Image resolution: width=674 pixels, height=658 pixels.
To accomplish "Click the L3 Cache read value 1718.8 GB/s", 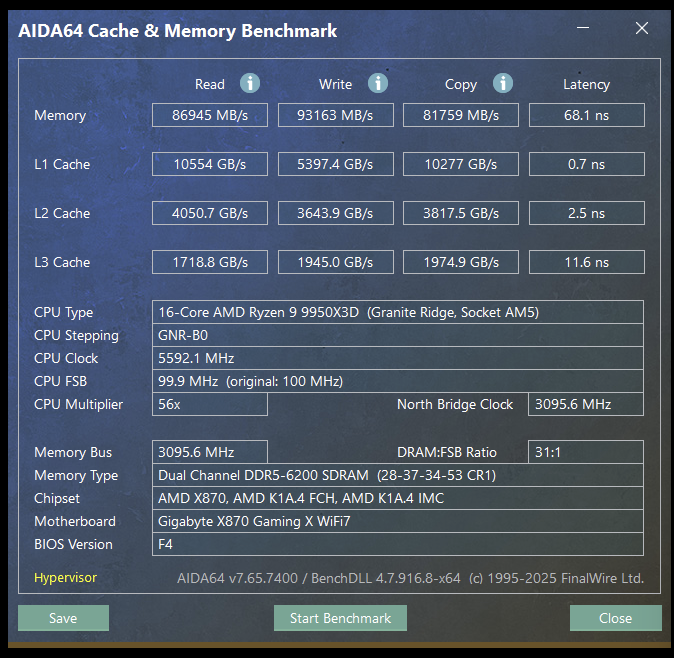I will tap(210, 262).
